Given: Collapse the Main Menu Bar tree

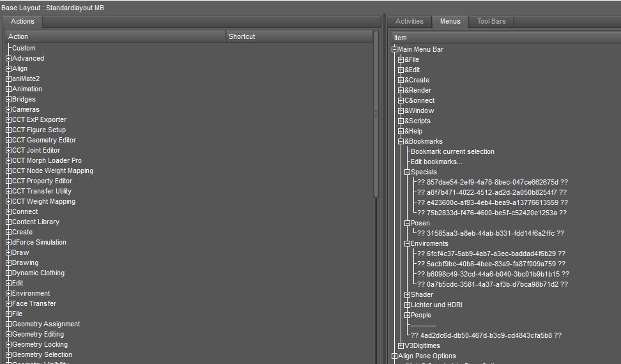Looking at the screenshot, I should 394,49.
